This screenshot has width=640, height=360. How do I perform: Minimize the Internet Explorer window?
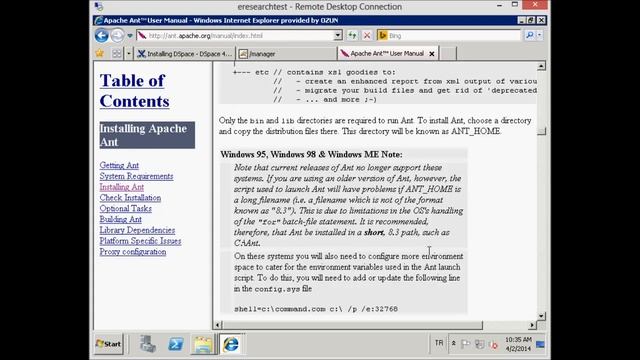[521, 20]
